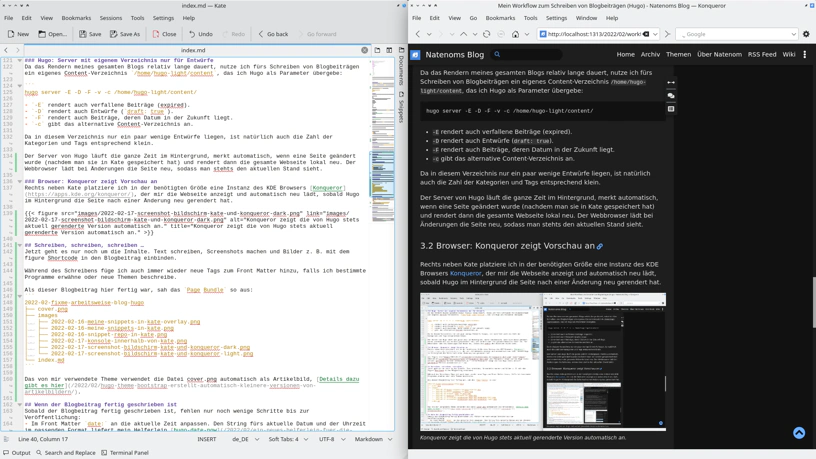Show previous tab arrow in Kate tab bar

point(6,50)
